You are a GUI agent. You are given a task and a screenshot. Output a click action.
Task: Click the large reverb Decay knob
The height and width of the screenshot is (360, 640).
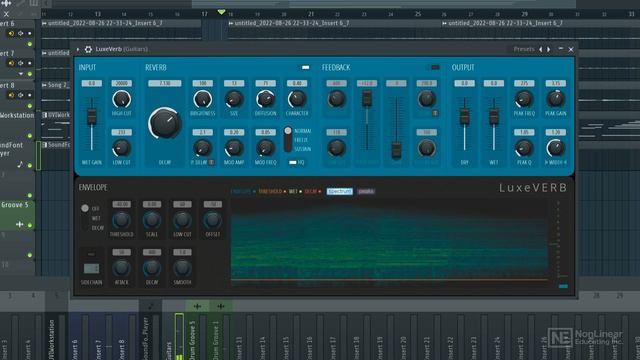click(165, 123)
